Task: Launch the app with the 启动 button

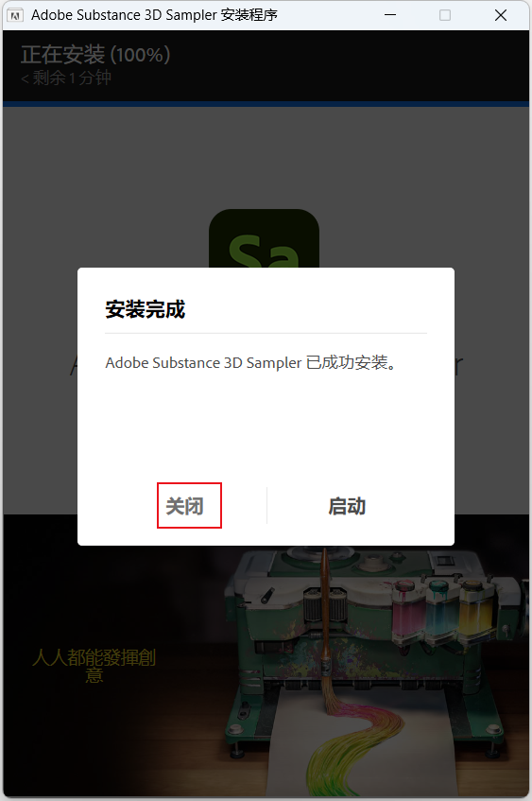Action: coord(347,506)
